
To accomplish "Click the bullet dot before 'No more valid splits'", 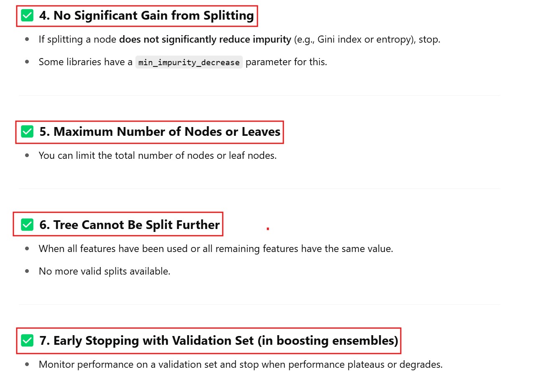I will pos(27,271).
